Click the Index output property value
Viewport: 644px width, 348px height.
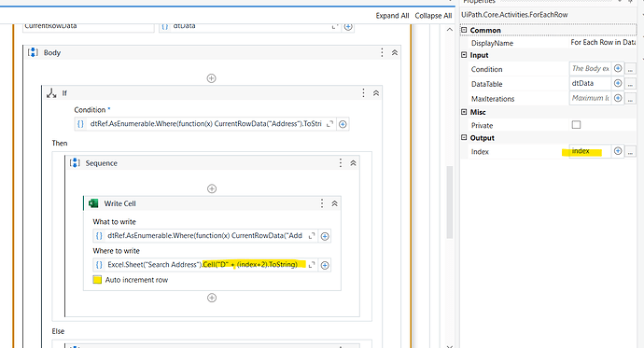(x=590, y=151)
